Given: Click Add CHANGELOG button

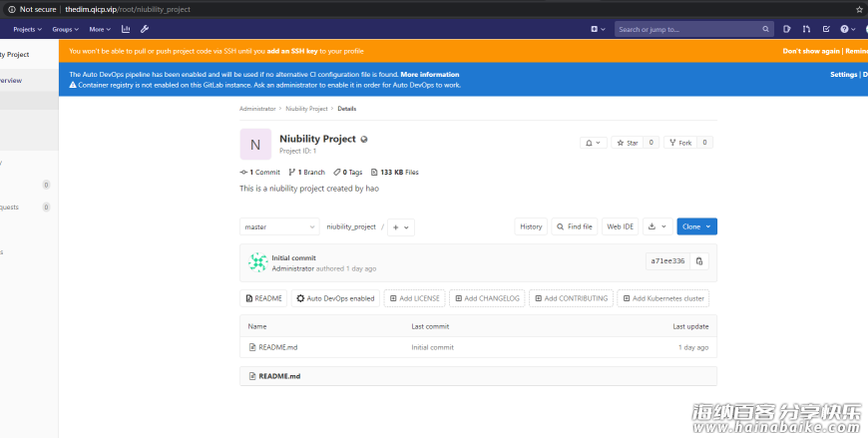Looking at the screenshot, I should click(x=487, y=298).
